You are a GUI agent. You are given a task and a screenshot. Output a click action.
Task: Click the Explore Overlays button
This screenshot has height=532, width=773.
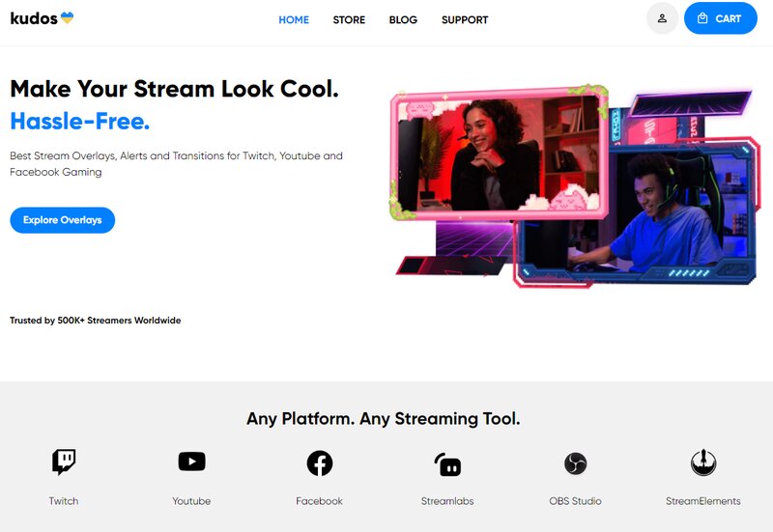pyautogui.click(x=63, y=220)
